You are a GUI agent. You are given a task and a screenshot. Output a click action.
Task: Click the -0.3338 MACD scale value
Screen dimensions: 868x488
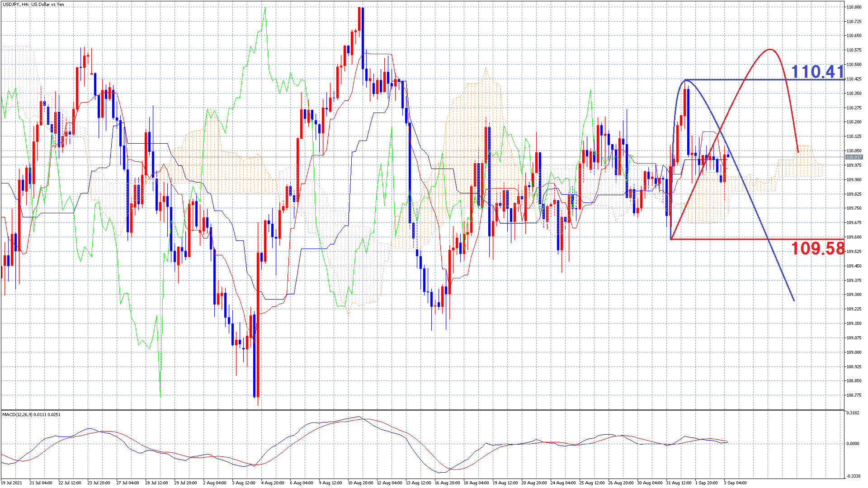pyautogui.click(x=853, y=476)
